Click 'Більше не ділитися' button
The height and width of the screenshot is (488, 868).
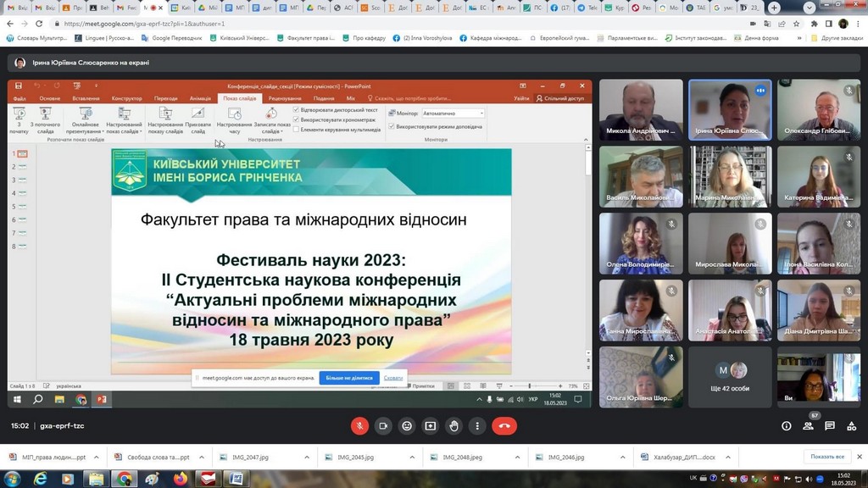[x=349, y=377]
